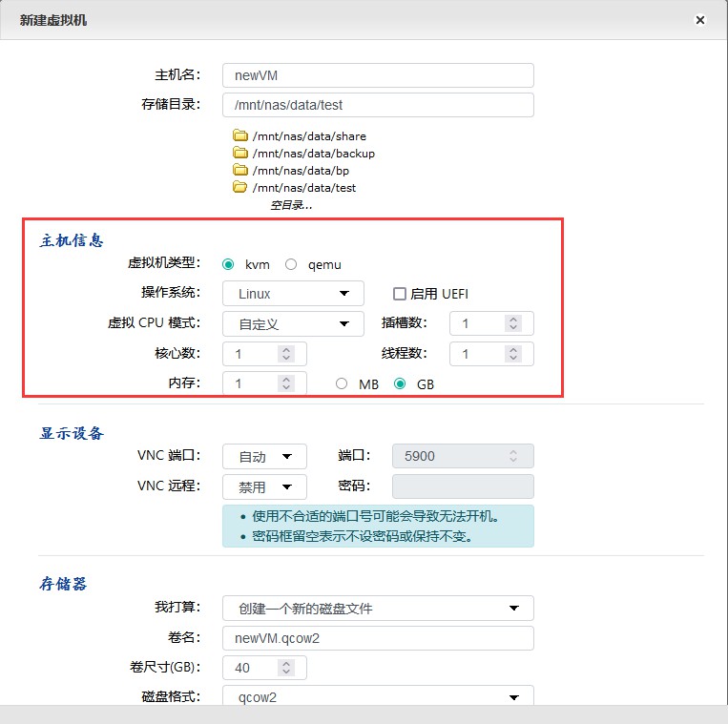Enable the 启用 UEFI checkbox
The height and width of the screenshot is (724, 728).
(x=399, y=294)
